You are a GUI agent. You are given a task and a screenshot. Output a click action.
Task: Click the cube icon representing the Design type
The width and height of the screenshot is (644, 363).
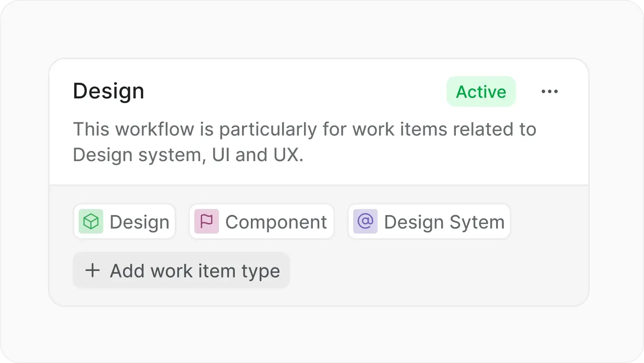(91, 221)
